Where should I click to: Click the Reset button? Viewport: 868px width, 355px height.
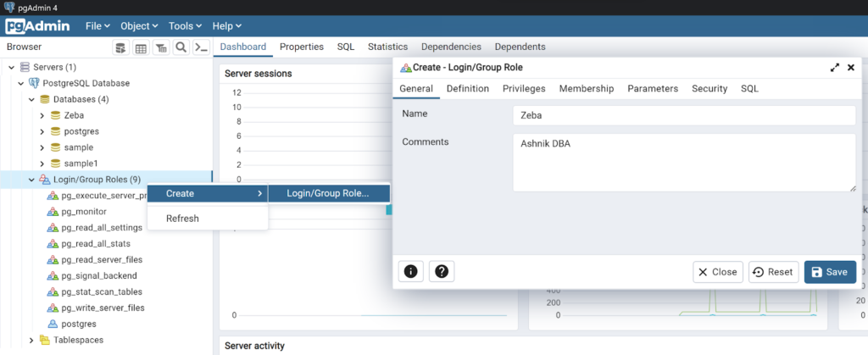point(773,272)
